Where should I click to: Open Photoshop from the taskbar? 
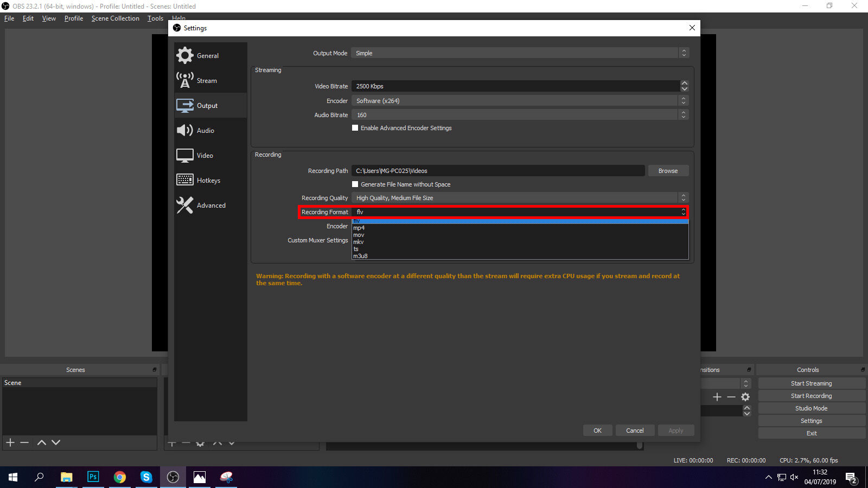click(x=93, y=477)
